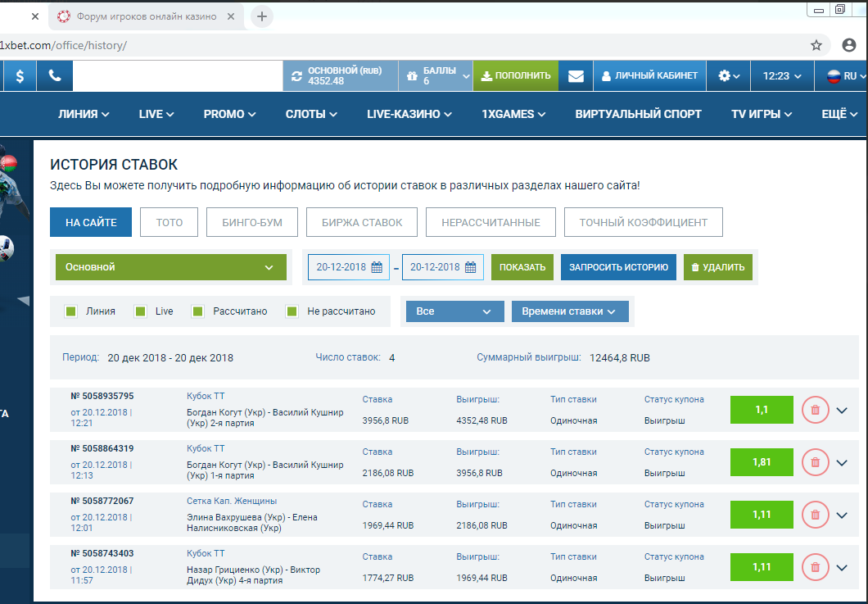Viewport: 868px width, 604px height.
Task: Expand details of bet № 5058864319
Action: point(841,462)
